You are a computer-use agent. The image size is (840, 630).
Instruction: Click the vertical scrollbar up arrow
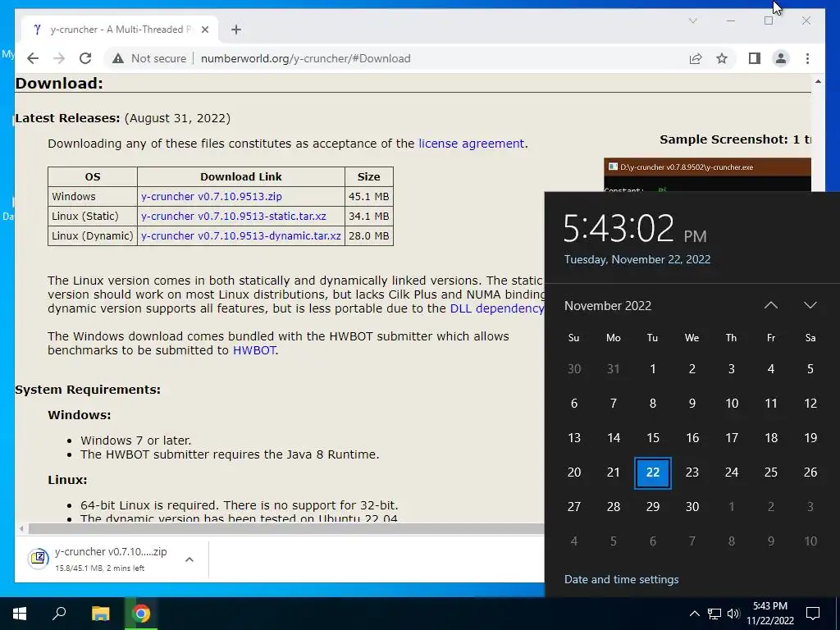coord(818,81)
